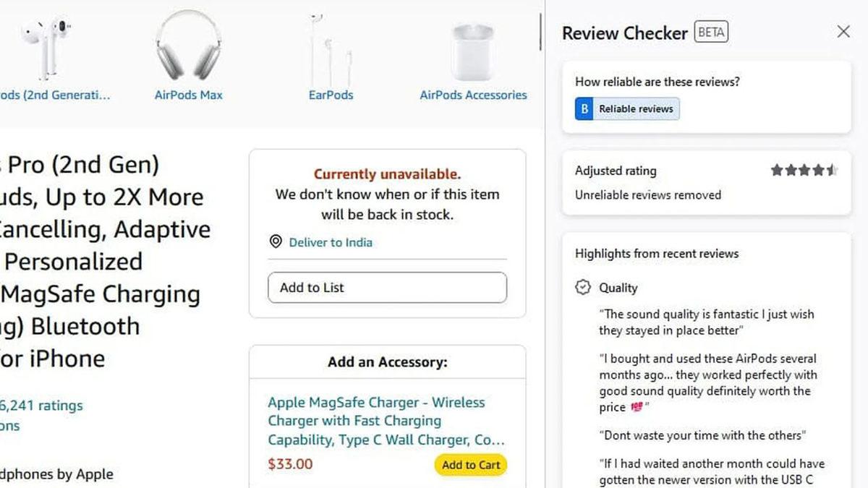
Task: Close the Review Checker panel
Action: click(843, 32)
